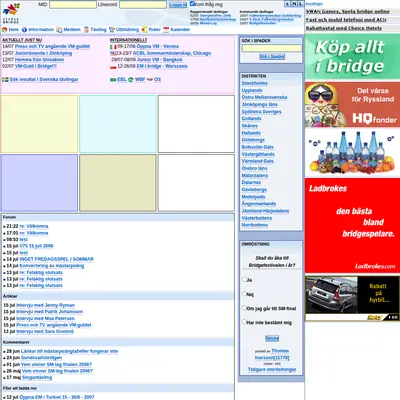Open the Skånes district link
Viewport: 400px width, 400px height.
pos(250,126)
